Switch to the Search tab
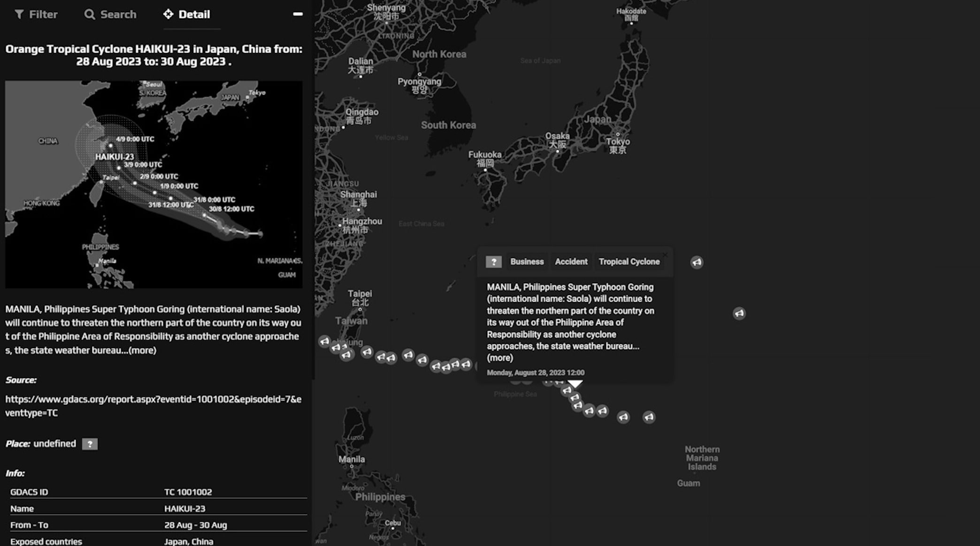This screenshot has height=546, width=980. pos(110,15)
